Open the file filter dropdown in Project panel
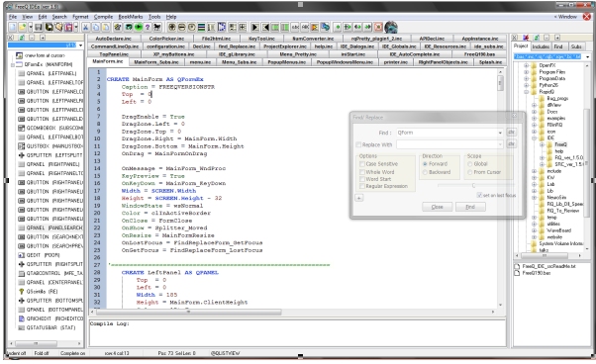This screenshot has width=596, height=364. [x=588, y=56]
